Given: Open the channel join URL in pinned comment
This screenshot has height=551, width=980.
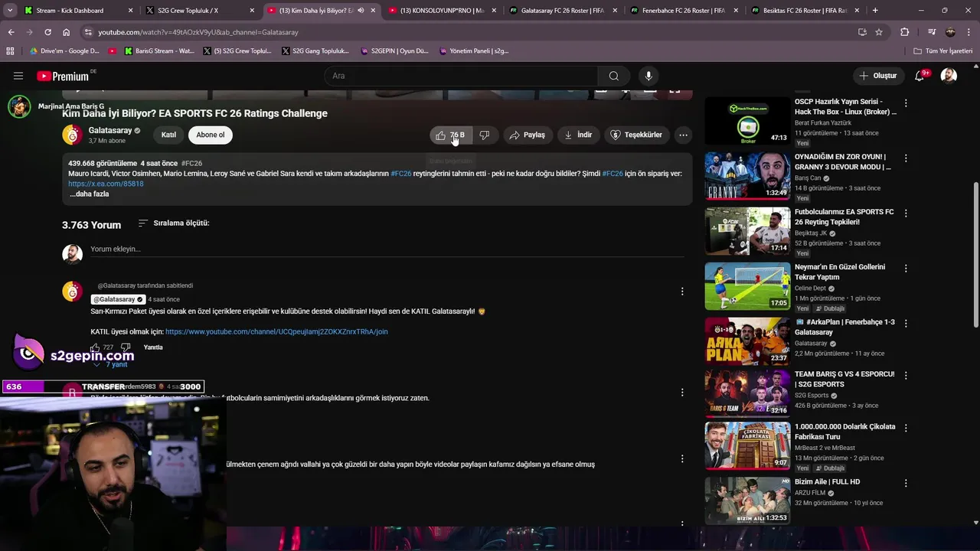Looking at the screenshot, I should pyautogui.click(x=276, y=331).
